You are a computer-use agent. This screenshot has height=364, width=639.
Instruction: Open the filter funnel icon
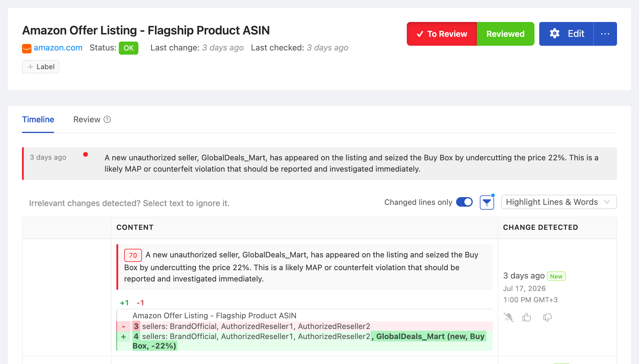487,202
